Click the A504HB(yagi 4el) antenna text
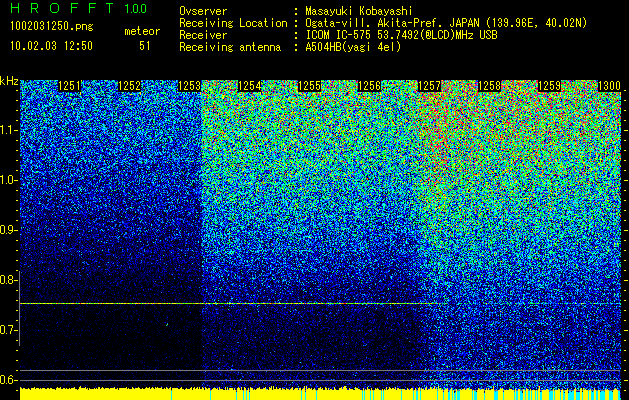 [x=353, y=47]
